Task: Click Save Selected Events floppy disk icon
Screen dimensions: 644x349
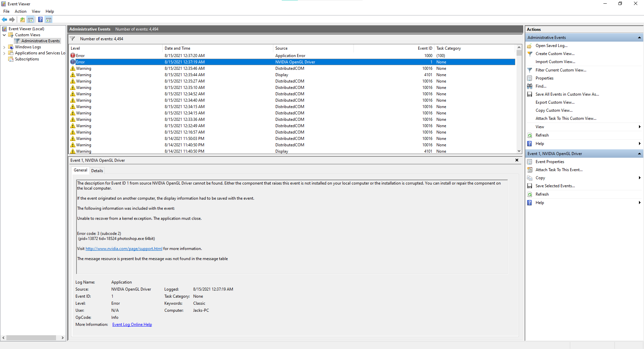Action: click(530, 186)
